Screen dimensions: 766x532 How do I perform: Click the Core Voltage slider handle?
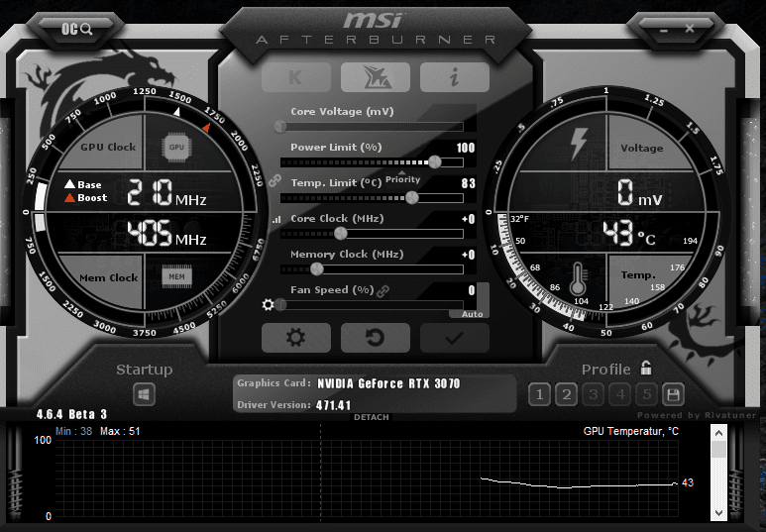(280, 127)
